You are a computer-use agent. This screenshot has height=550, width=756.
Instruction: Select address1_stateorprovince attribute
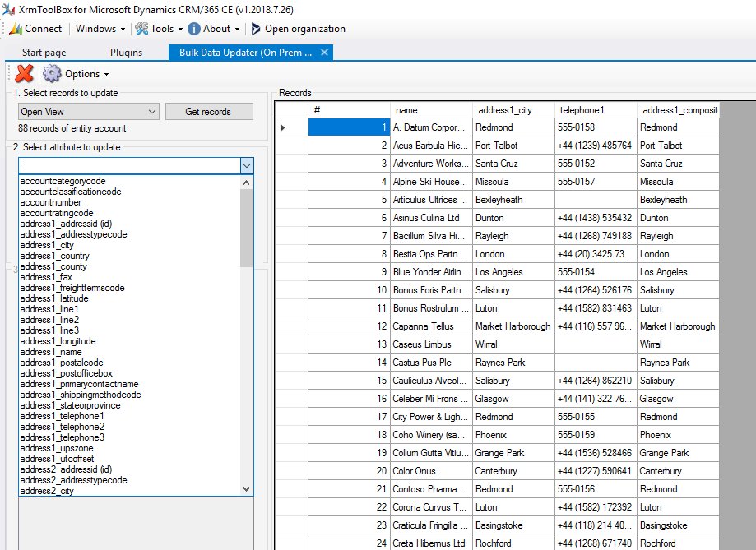pyautogui.click(x=70, y=405)
